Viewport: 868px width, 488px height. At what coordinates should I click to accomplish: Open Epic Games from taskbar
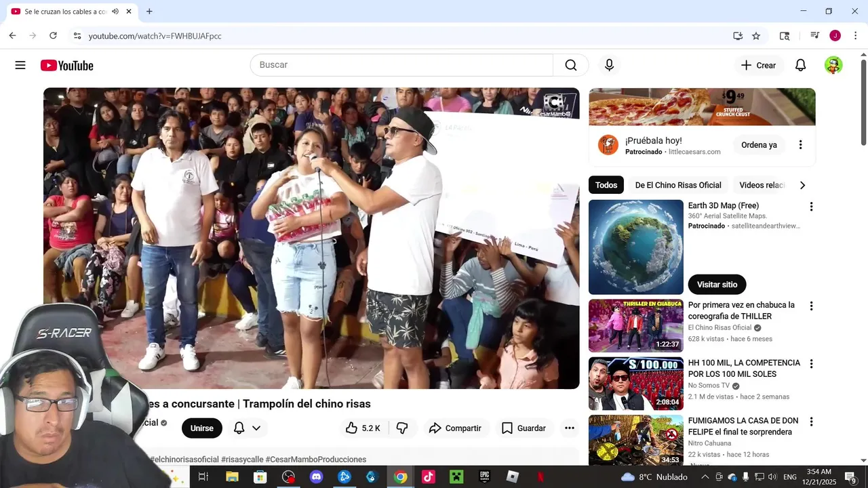(484, 477)
